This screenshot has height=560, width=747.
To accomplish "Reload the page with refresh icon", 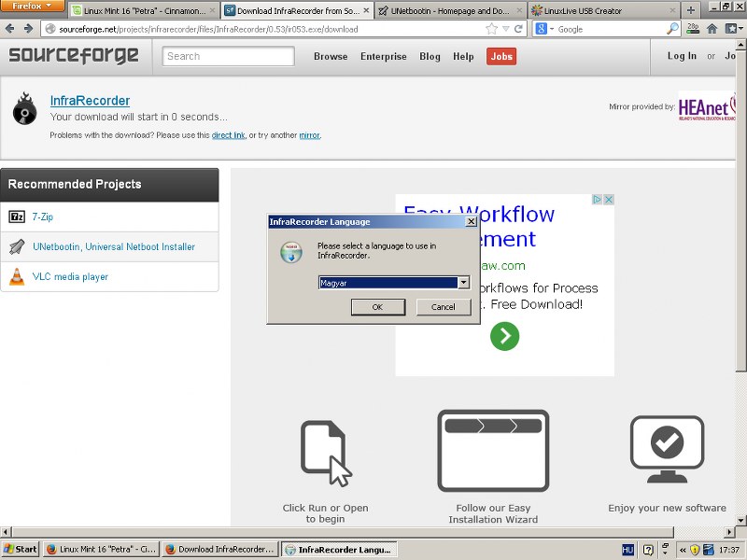I will [x=519, y=29].
